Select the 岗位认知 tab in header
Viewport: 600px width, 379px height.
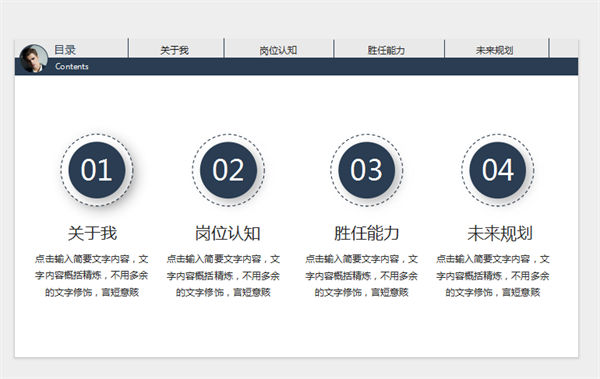pyautogui.click(x=278, y=50)
